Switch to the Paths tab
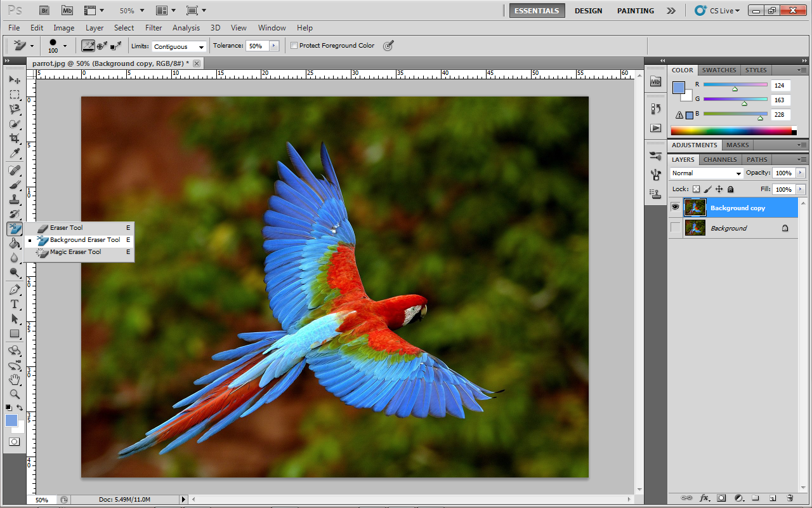The image size is (812, 508). (x=757, y=159)
